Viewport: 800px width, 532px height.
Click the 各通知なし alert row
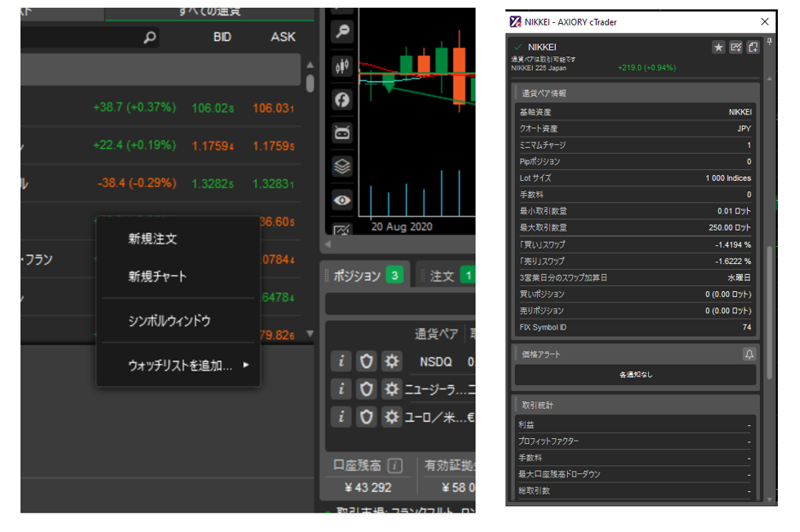pos(636,374)
